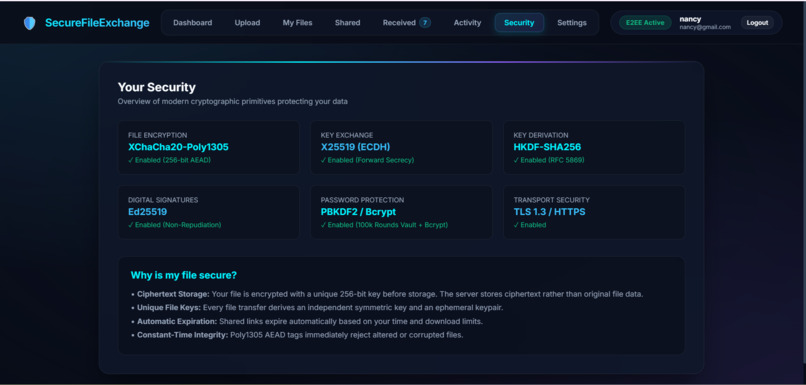
Task: Select the Key Derivation card label
Action: click(x=541, y=135)
